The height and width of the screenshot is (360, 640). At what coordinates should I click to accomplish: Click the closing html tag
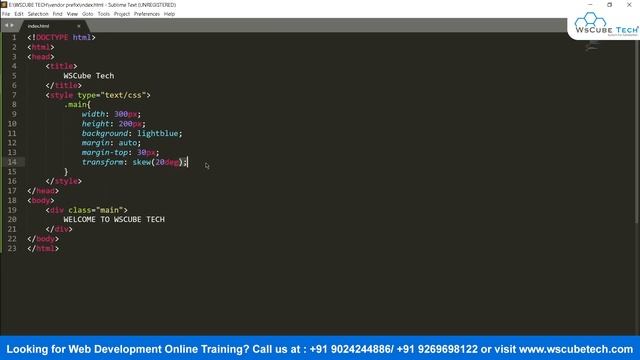coord(43,249)
